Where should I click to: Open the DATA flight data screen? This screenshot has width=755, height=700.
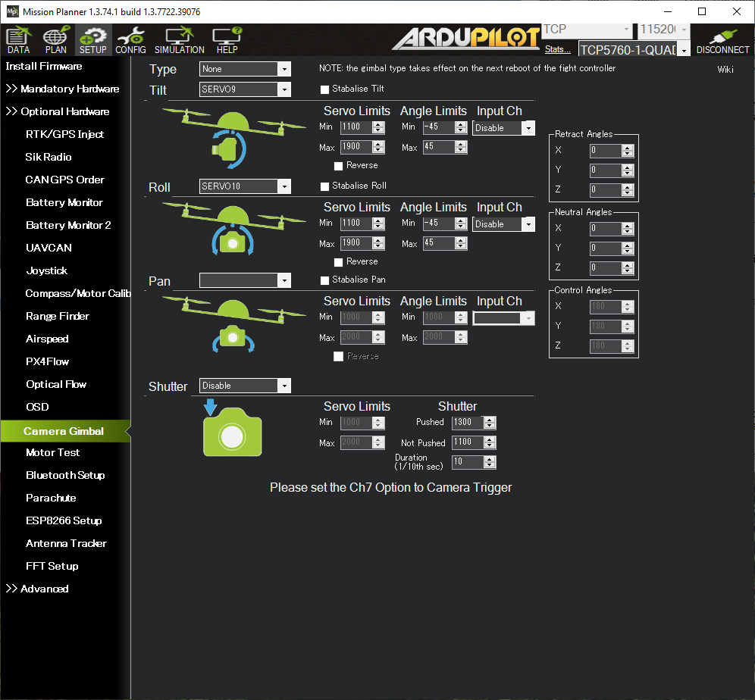(18, 40)
